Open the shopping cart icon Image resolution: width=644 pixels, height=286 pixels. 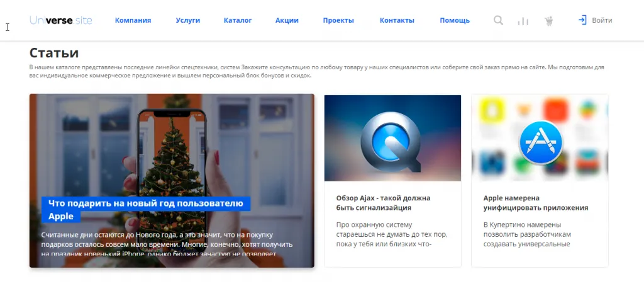coord(548,21)
